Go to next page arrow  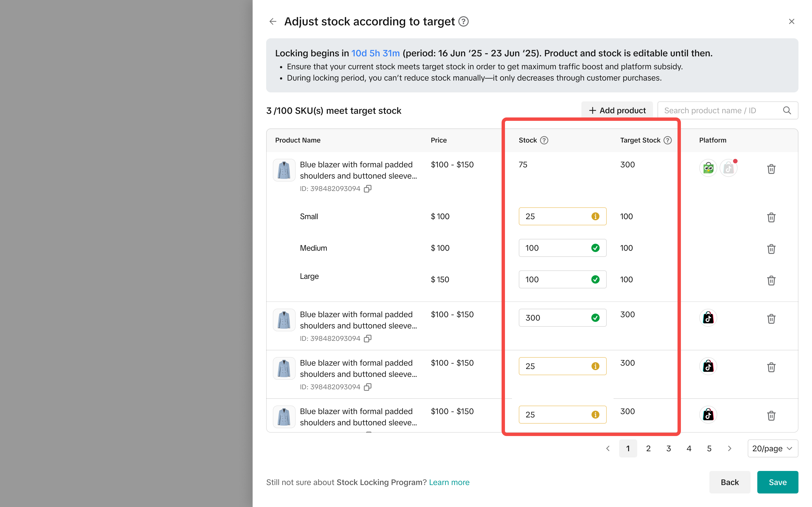[x=729, y=448]
